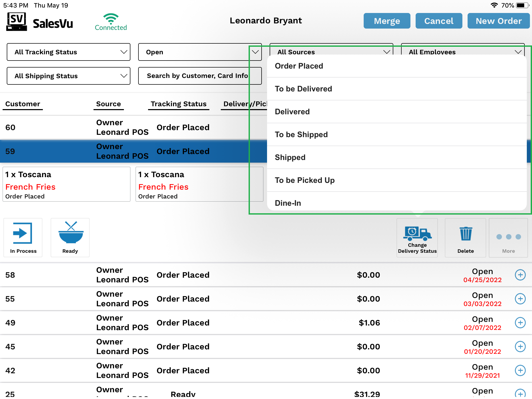This screenshot has height=399, width=532.
Task: Sort by Tracking Status column header
Action: coord(178,104)
